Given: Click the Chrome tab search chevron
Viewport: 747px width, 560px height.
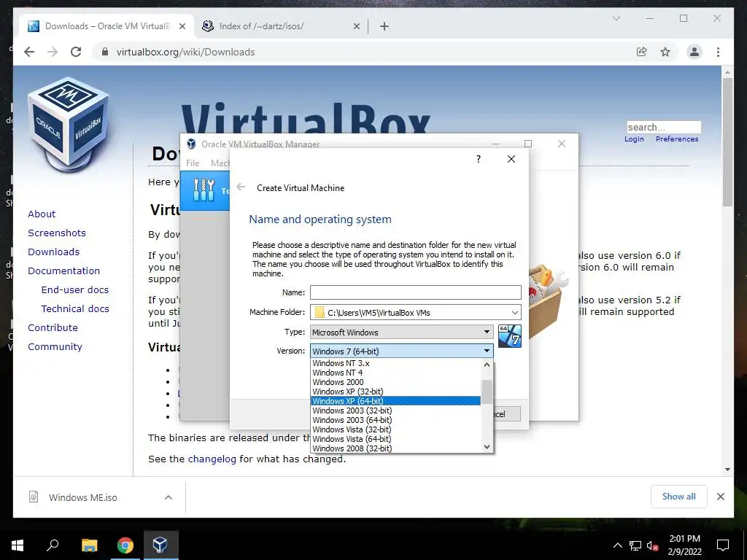Looking at the screenshot, I should 616,18.
